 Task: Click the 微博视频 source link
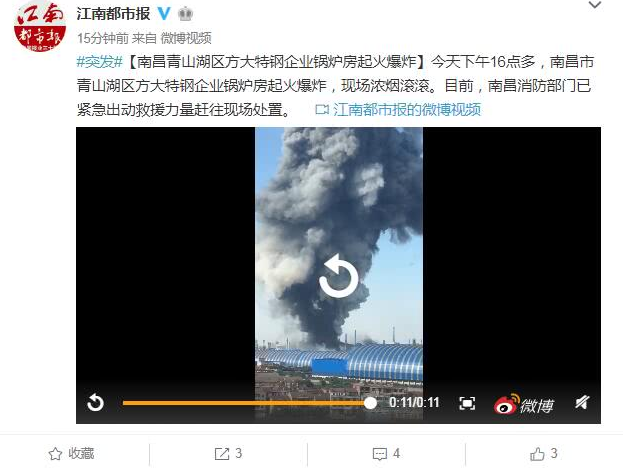coord(186,38)
